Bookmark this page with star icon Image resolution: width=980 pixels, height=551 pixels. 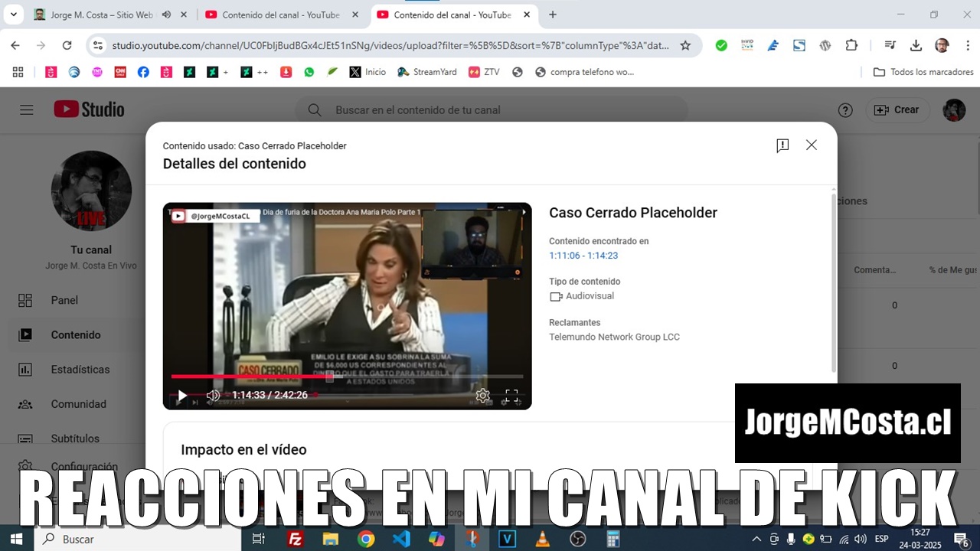pos(685,46)
